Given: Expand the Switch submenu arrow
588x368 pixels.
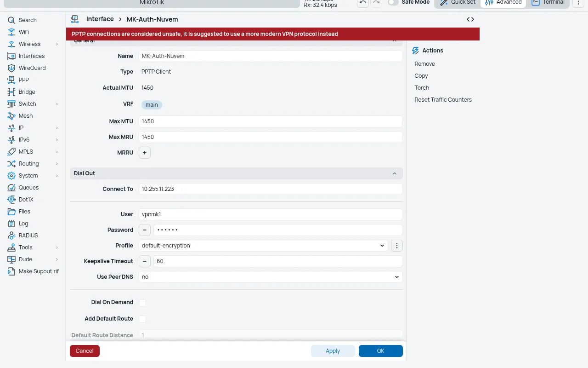Looking at the screenshot, I should [x=57, y=104].
